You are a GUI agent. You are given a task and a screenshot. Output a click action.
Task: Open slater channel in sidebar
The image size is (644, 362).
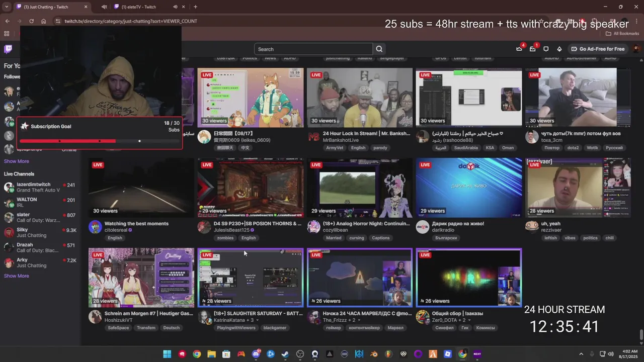tap(40, 217)
